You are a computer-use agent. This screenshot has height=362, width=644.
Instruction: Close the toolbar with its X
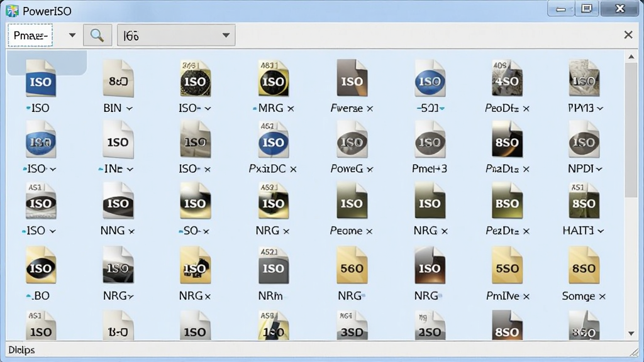628,35
